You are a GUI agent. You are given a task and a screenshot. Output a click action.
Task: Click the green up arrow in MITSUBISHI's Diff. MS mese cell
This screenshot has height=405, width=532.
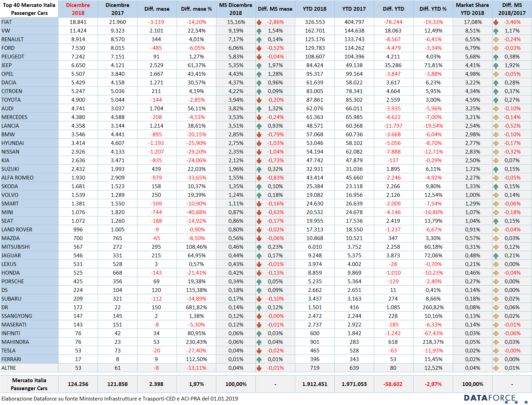coord(259,247)
